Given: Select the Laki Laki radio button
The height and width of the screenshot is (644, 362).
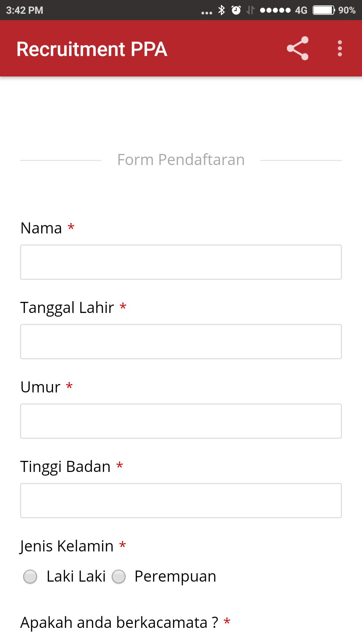Looking at the screenshot, I should pos(30,577).
